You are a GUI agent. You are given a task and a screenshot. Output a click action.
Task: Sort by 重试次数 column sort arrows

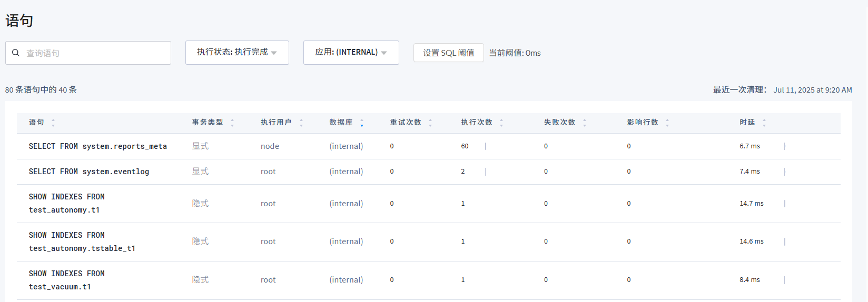pyautogui.click(x=430, y=123)
